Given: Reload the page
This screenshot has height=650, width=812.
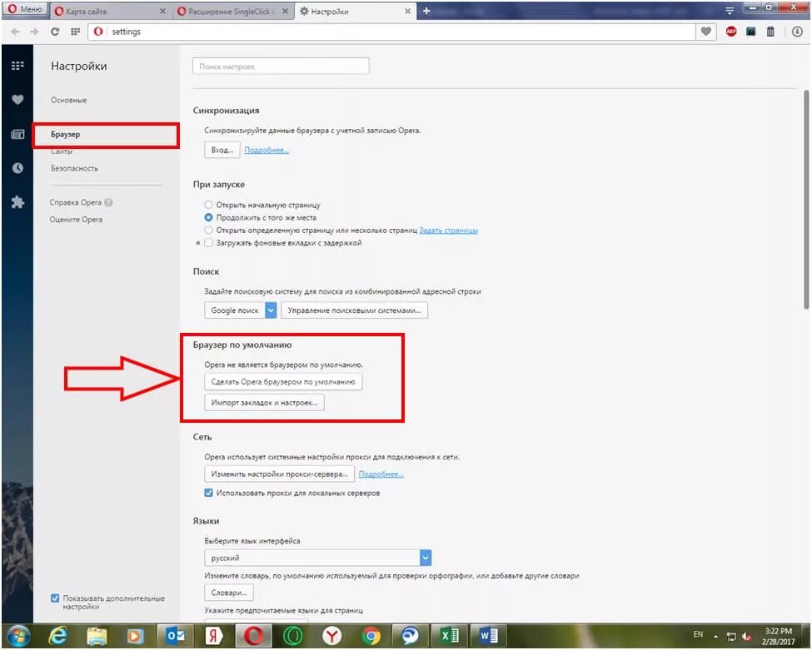Looking at the screenshot, I should 54,32.
